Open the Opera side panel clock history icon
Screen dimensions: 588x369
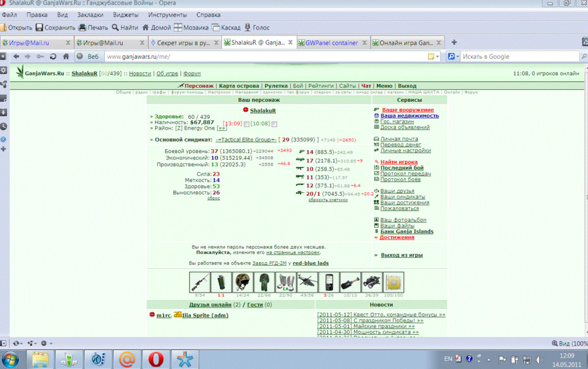[4, 126]
